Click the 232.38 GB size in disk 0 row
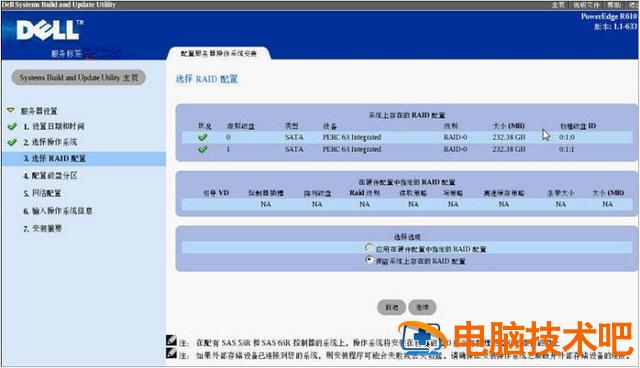 pos(509,137)
